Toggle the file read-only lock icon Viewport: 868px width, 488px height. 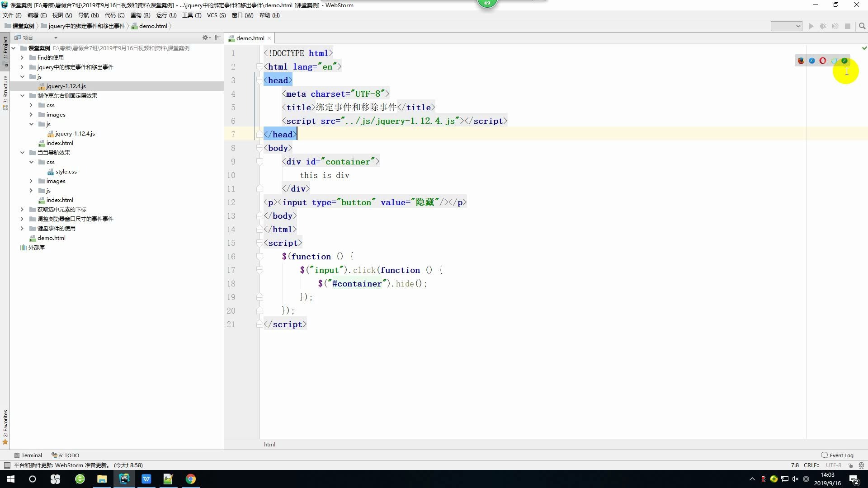tap(850, 465)
